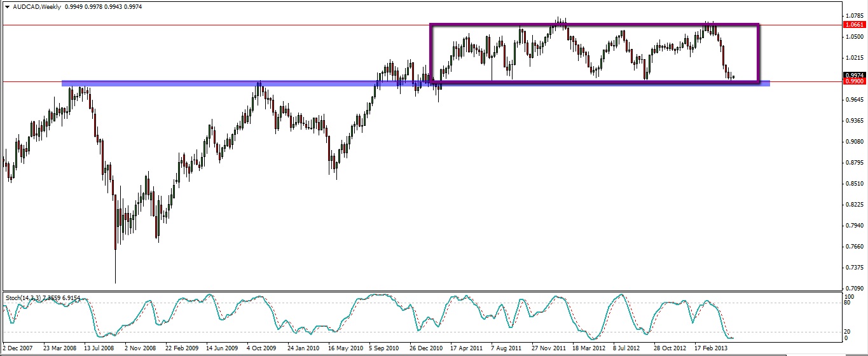Click the black 0.9974 current price label
Viewport: 868px width, 356px height.
coord(855,74)
